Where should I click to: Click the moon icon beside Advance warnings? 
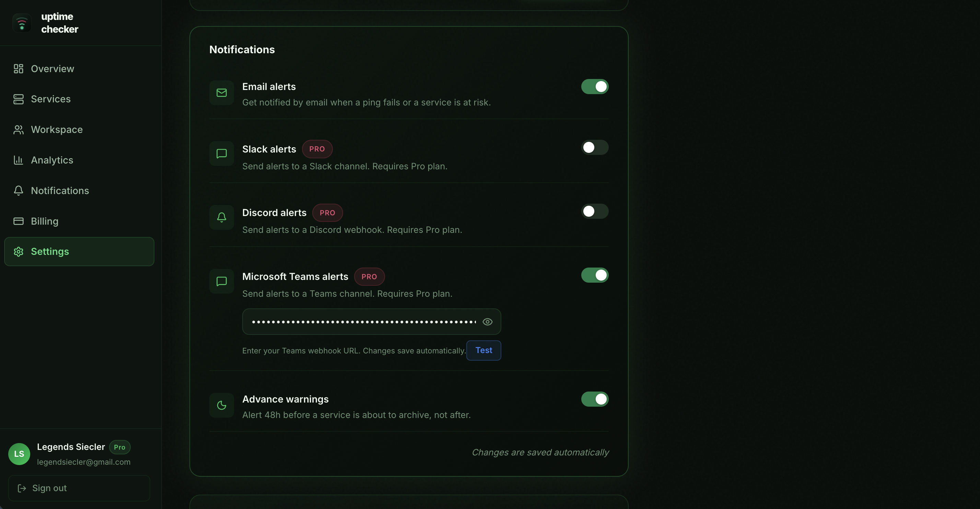221,405
